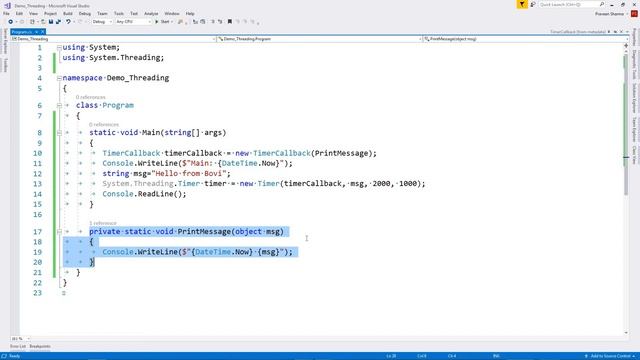
Task: Click Add to Source Control
Action: 610,356
